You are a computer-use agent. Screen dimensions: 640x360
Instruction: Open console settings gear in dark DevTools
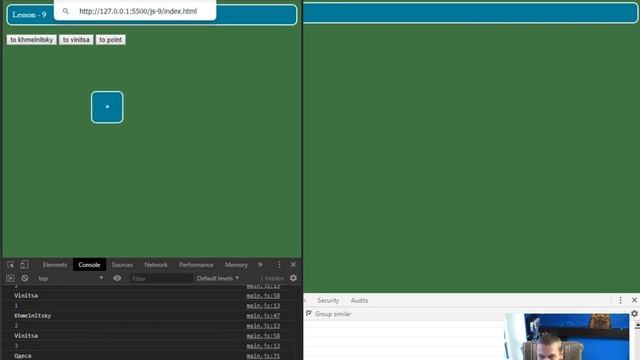(293, 278)
